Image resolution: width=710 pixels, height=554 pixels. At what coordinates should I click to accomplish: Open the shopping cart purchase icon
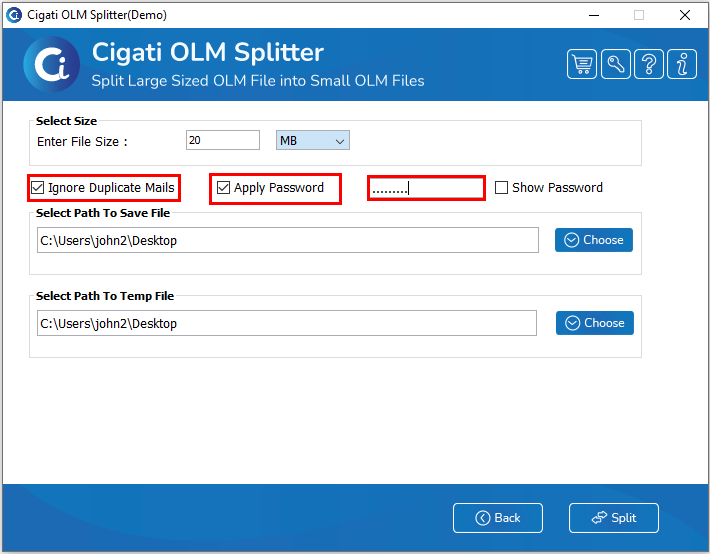582,64
